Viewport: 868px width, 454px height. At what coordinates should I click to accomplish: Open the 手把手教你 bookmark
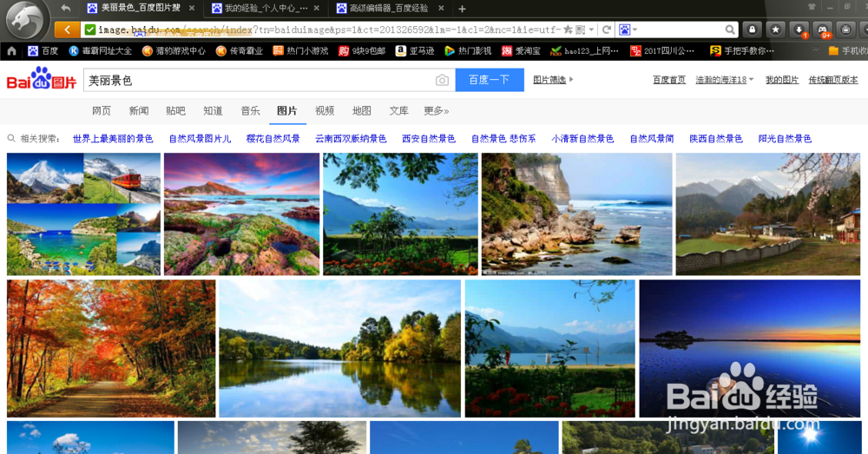(742, 51)
